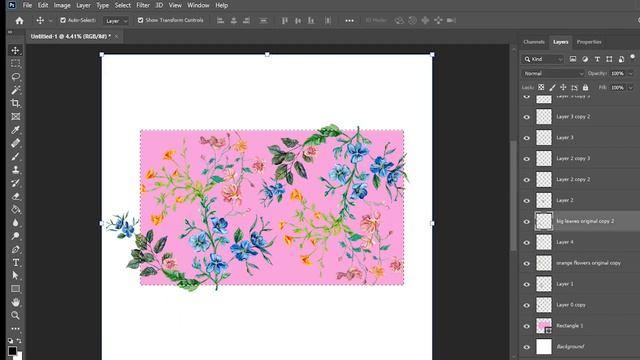Select the Hand tool
Image resolution: width=640 pixels, height=360 pixels.
pyautogui.click(x=16, y=302)
